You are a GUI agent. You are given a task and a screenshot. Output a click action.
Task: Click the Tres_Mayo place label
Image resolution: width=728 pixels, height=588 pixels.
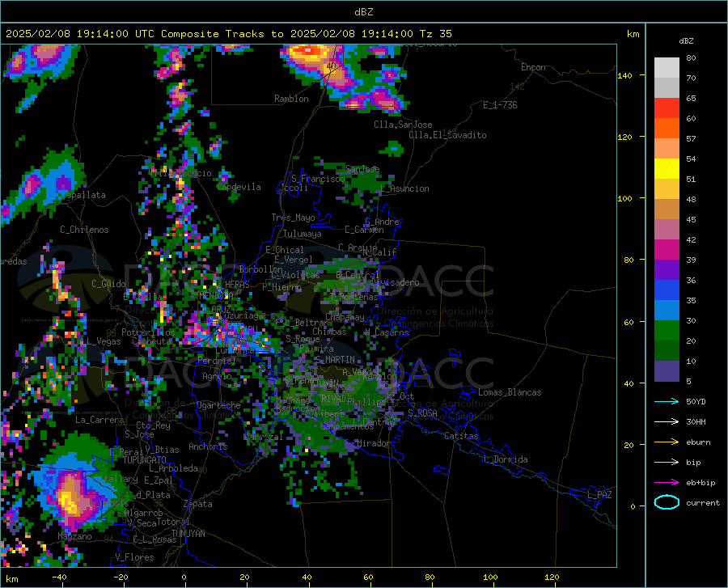(x=293, y=218)
